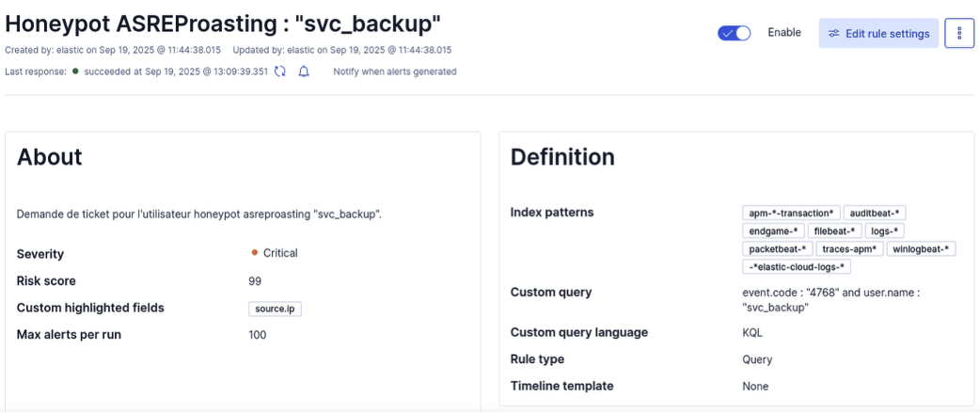
Task: Click the auditbeat-* index pattern badge
Action: (875, 214)
